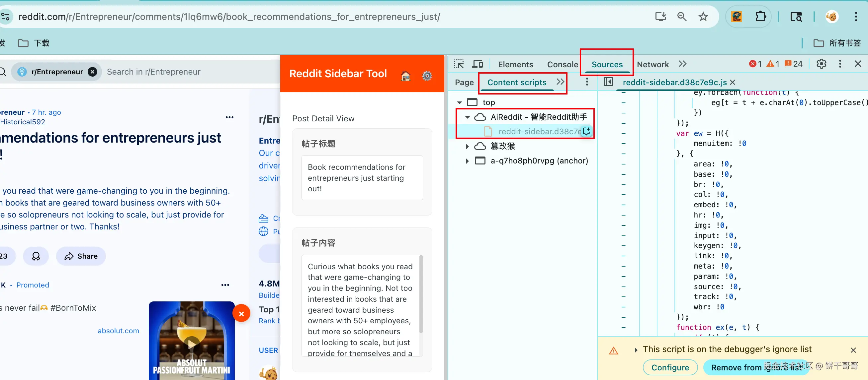868x380 pixels.
Task: Toggle the sources navigator sidebar icon
Action: (608, 82)
